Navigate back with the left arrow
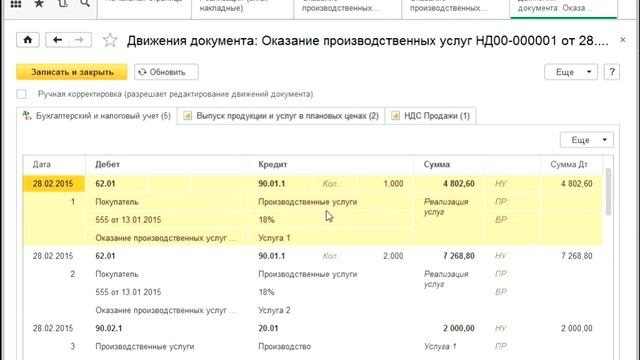 point(57,40)
